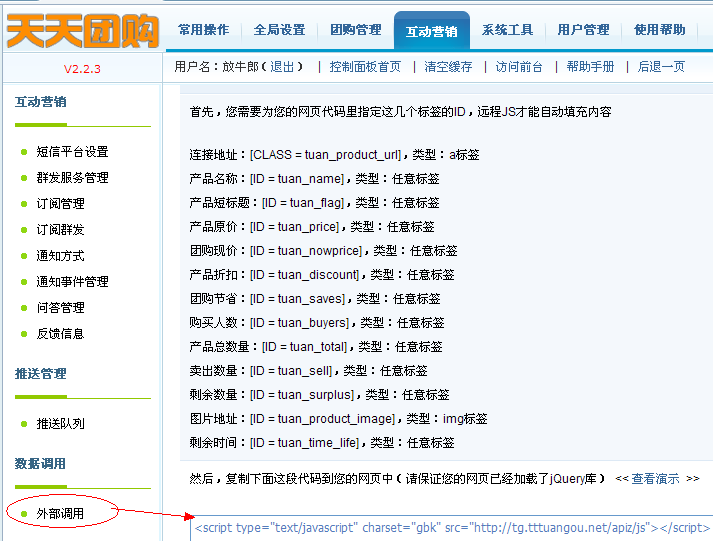Open 访问前台 link
Screen dimensions: 713x541
pyautogui.click(x=519, y=67)
